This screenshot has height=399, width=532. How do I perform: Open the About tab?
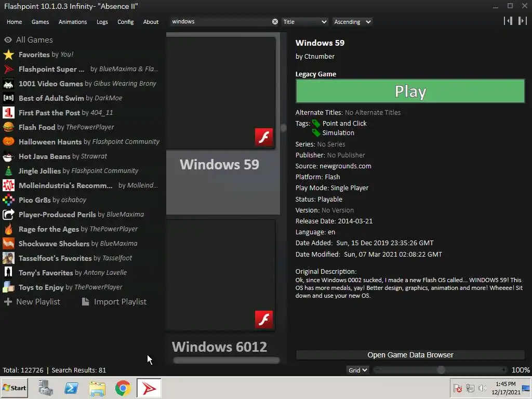click(x=151, y=22)
